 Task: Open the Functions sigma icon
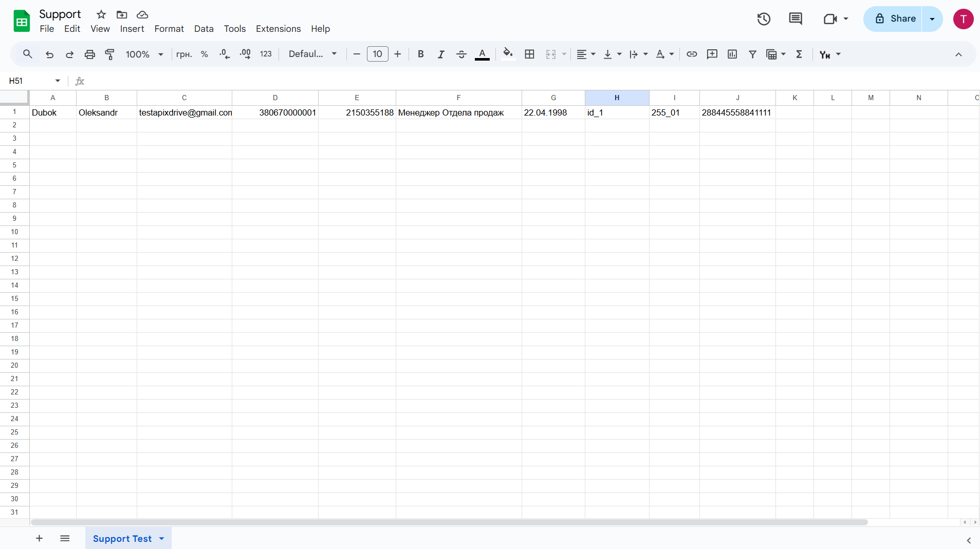tap(799, 54)
